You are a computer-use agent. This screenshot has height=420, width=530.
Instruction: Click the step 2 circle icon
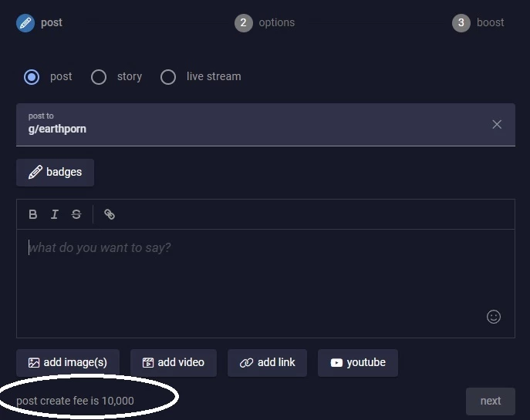pos(243,23)
